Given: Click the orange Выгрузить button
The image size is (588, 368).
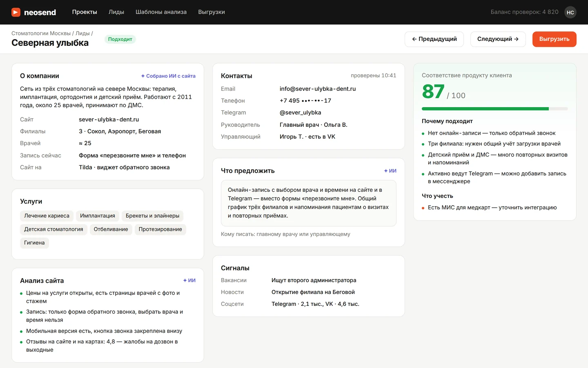Looking at the screenshot, I should click(555, 39).
